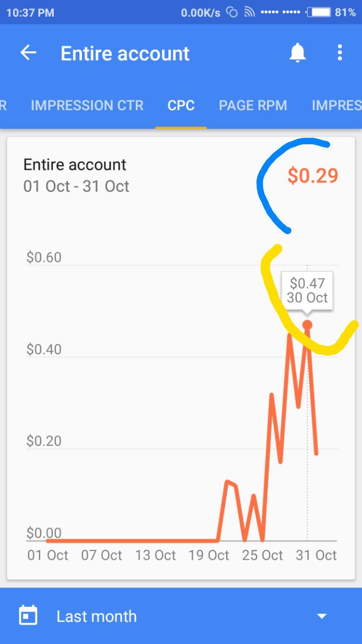Tap the Entire account card heading
The height and width of the screenshot is (644, 362).
75,165
